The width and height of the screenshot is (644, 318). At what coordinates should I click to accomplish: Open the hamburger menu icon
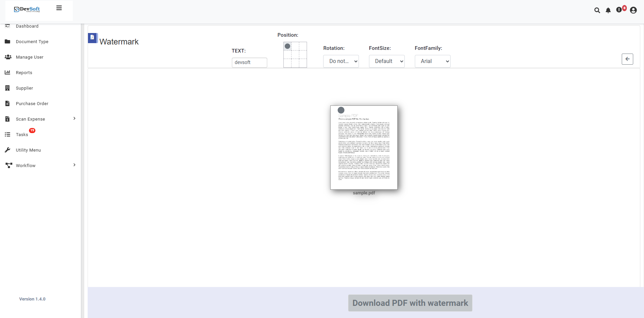pos(59,8)
